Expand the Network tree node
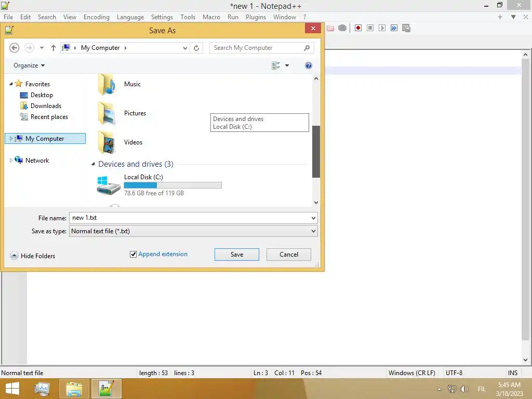Viewport: 532px width, 399px height. [x=11, y=160]
